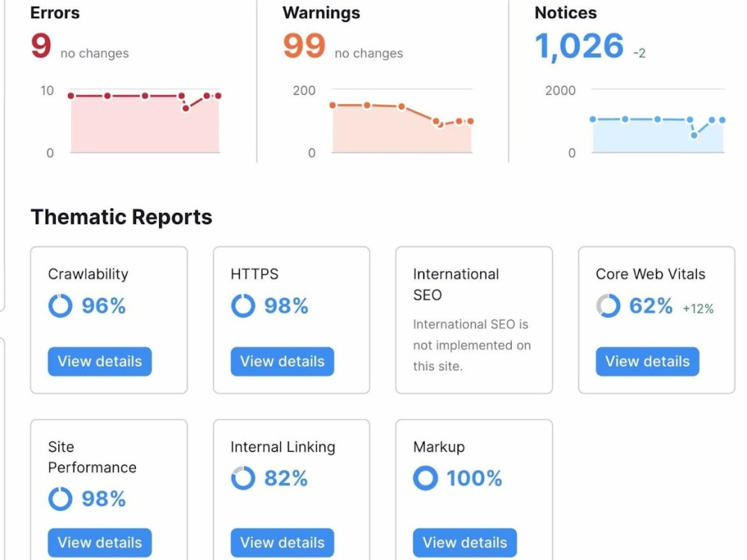Viewport: 747px width, 560px height.
Task: Click the 200 axis label on Warnings chart
Action: click(304, 90)
